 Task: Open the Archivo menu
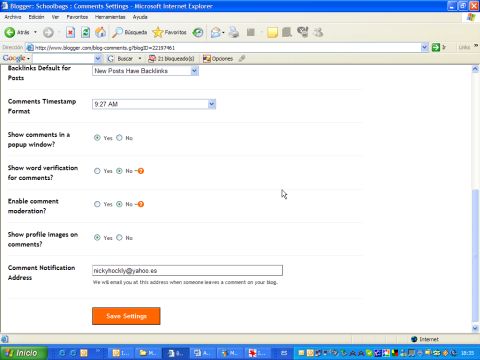pyautogui.click(x=13, y=17)
